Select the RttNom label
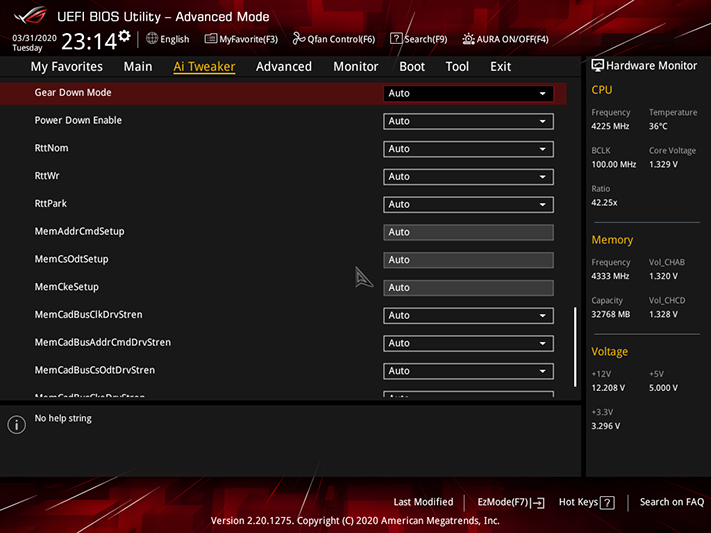The width and height of the screenshot is (711, 533). tap(51, 148)
